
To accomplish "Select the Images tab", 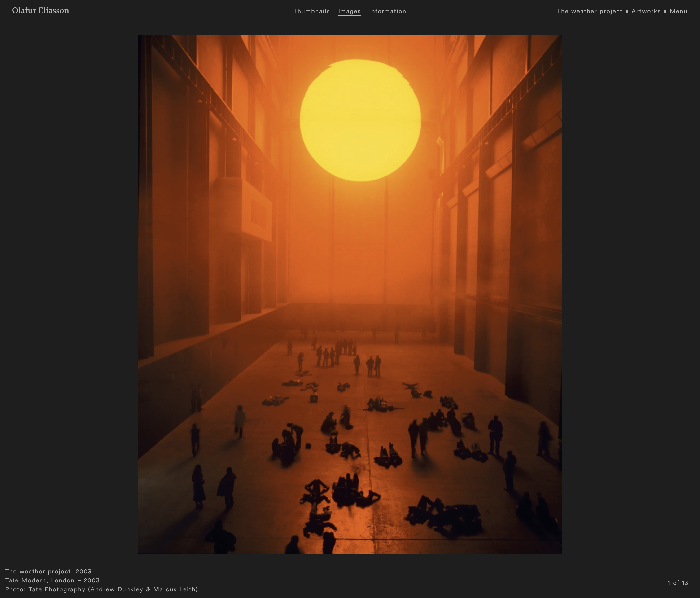I will 349,11.
